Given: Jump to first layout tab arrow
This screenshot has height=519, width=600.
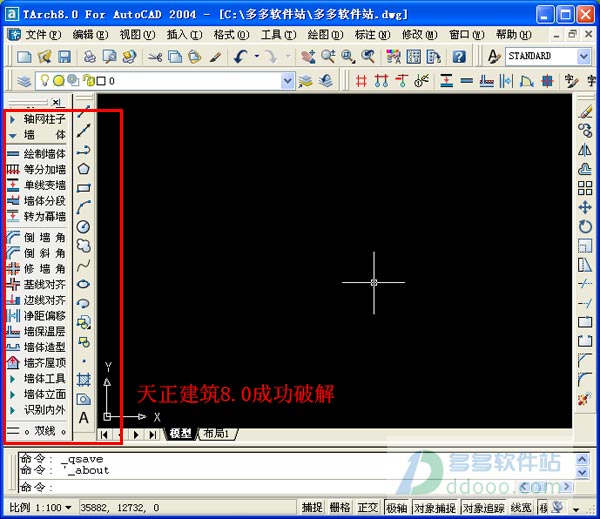Looking at the screenshot, I should [104, 434].
